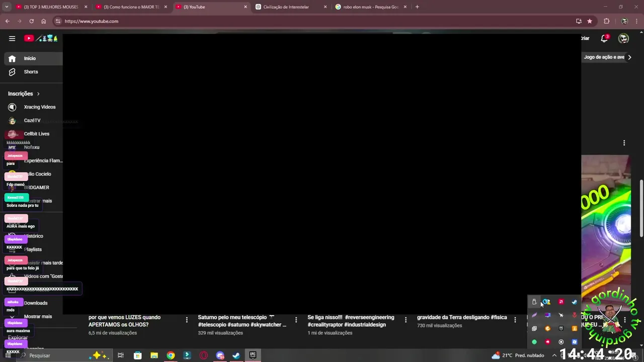Image resolution: width=644 pixels, height=362 pixels.
Task: View site information icon in address bar
Action: 58,21
